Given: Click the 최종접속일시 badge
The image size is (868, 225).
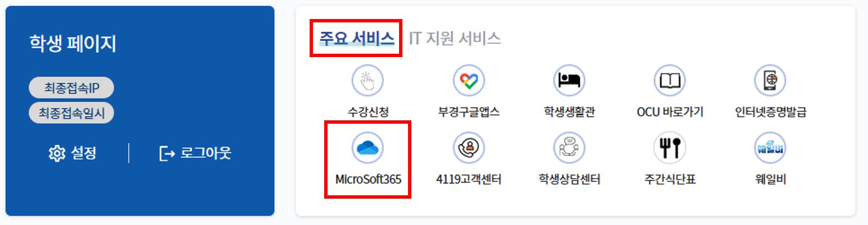Looking at the screenshot, I should click(x=71, y=113).
